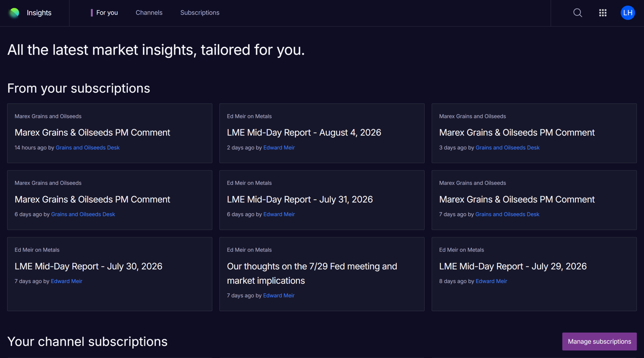Click the 'From your subscriptions' heading
The image size is (644, 358).
(79, 88)
